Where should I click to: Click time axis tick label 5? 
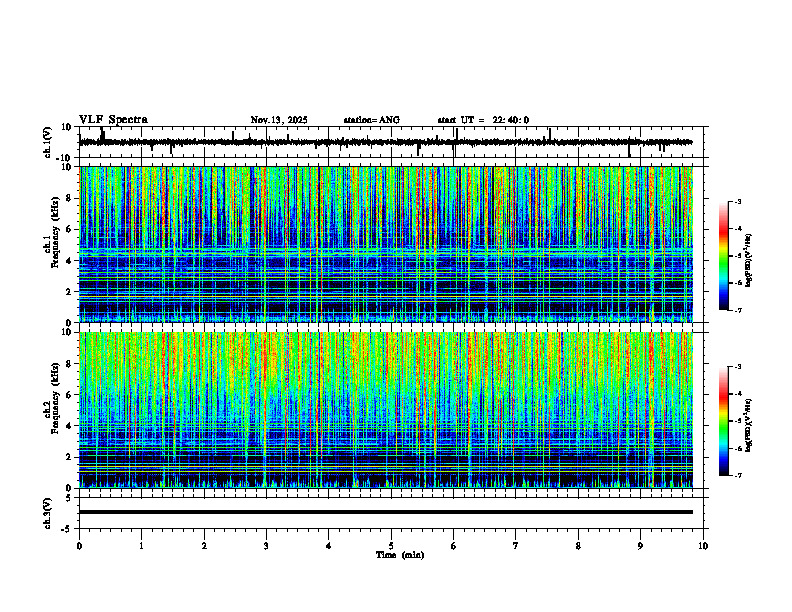(x=391, y=546)
